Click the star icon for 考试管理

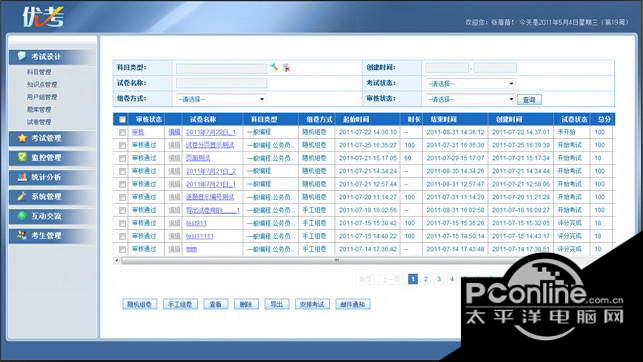click(22, 138)
